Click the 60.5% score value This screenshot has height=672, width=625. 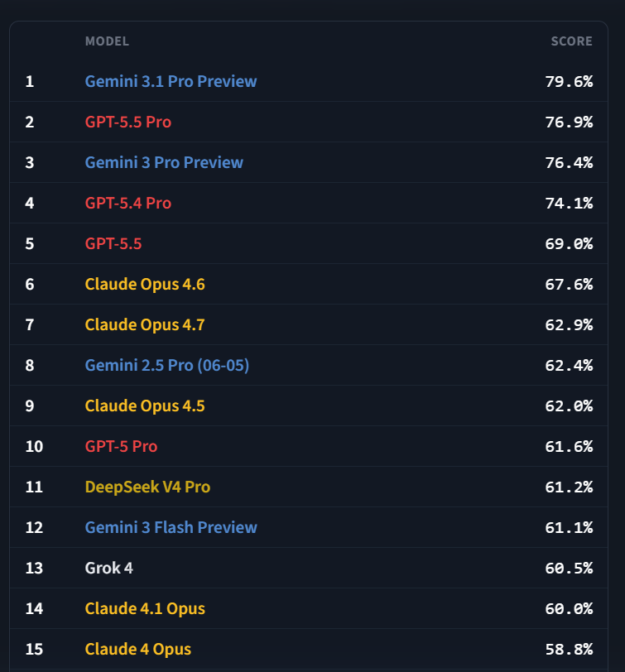[x=569, y=569]
